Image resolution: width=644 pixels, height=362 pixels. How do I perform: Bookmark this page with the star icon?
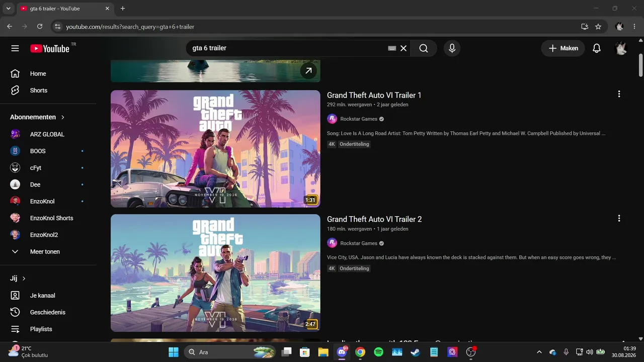point(598,27)
